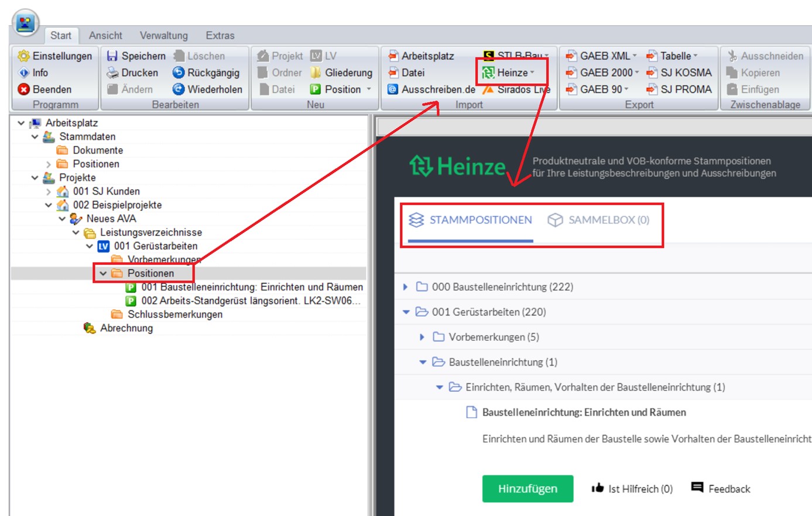
Task: Undo with Rückgängig button
Action: point(206,73)
